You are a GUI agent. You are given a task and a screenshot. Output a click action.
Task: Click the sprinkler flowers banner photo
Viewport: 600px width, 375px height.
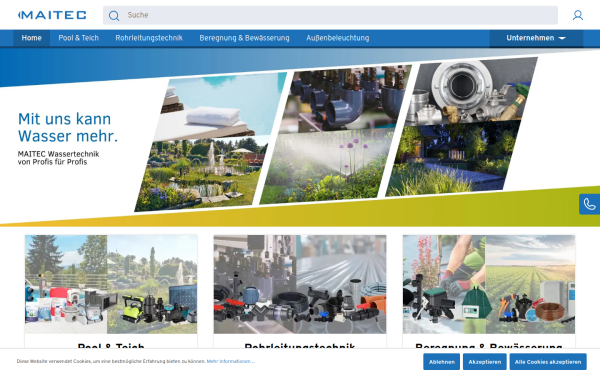tap(327, 166)
